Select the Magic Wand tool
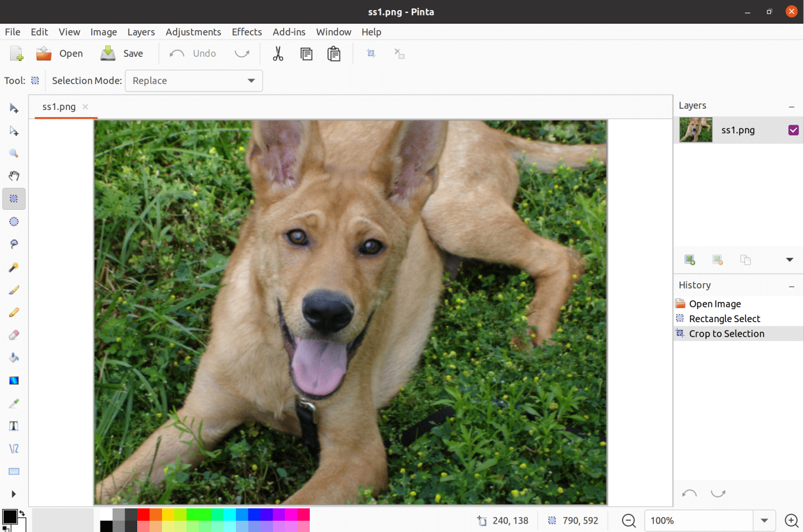Image resolution: width=804 pixels, height=532 pixels. click(14, 267)
